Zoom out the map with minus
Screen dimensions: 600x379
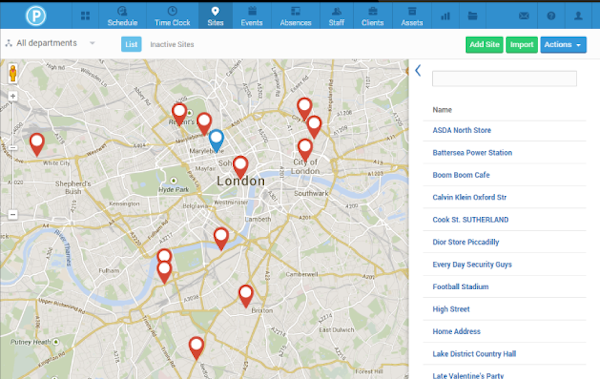click(x=13, y=214)
